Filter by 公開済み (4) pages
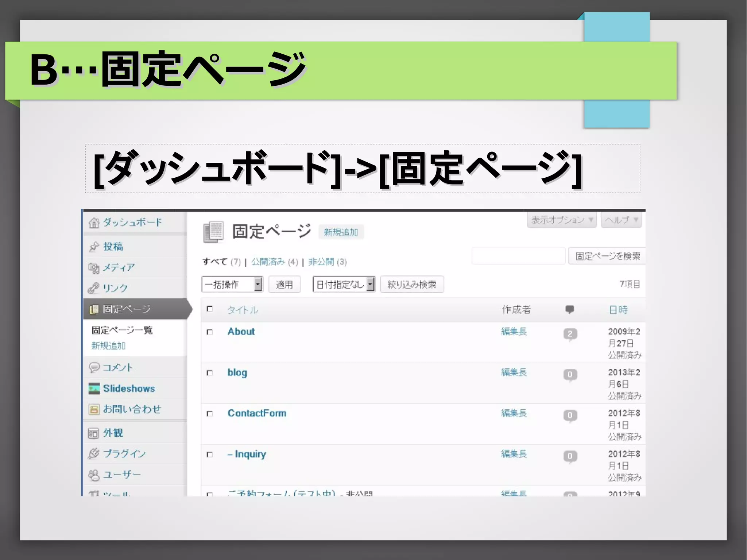This screenshot has width=747, height=560. 274,262
